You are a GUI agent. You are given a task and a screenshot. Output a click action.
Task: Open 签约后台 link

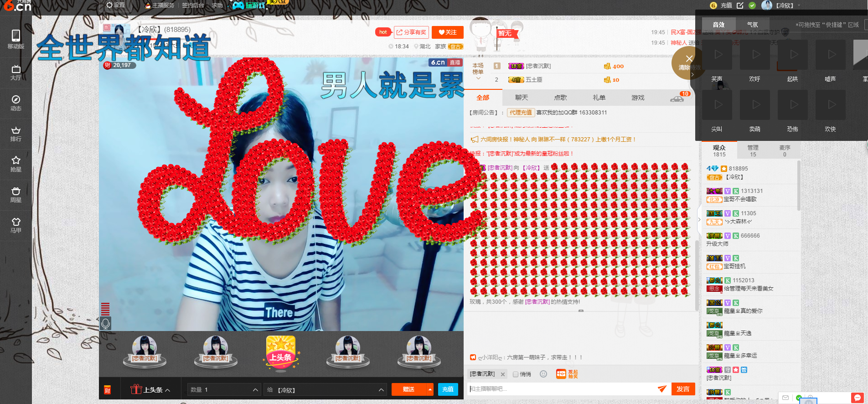point(193,5)
